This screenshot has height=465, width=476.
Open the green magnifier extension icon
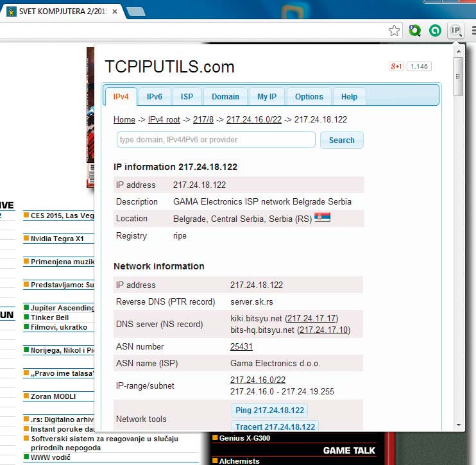pyautogui.click(x=414, y=30)
